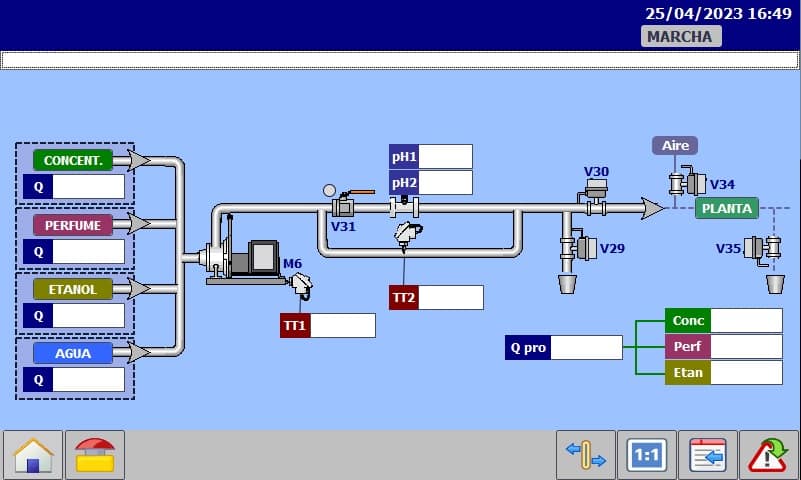Go to the home screen
Screen dimensions: 801x480
[x=33, y=455]
